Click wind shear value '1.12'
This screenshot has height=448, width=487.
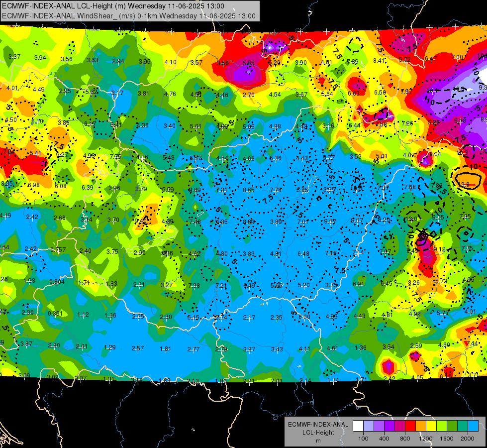point(83,314)
